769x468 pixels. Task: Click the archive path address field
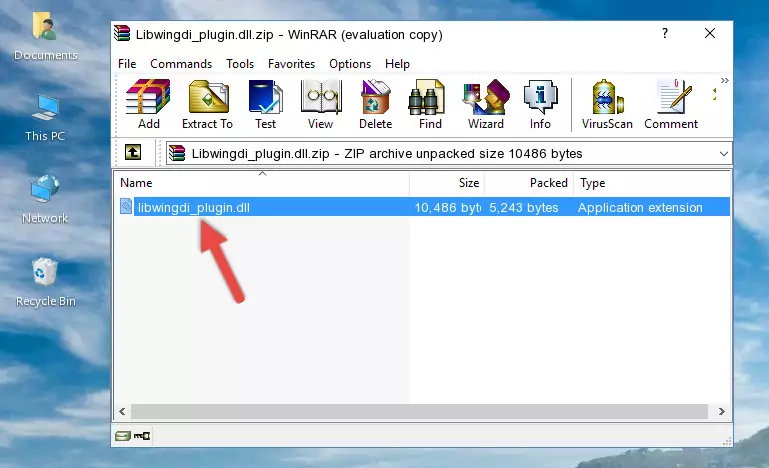tap(449, 154)
